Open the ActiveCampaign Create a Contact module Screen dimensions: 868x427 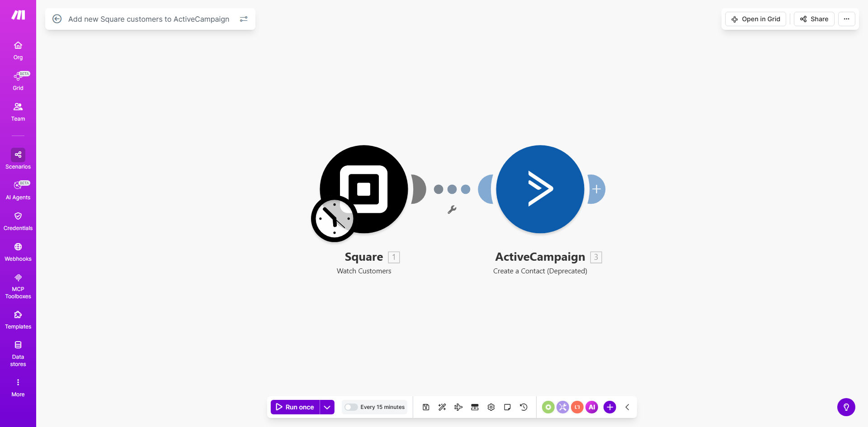(x=540, y=189)
